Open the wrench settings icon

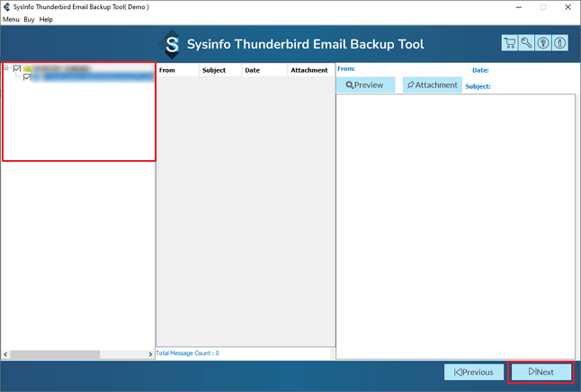tap(526, 43)
